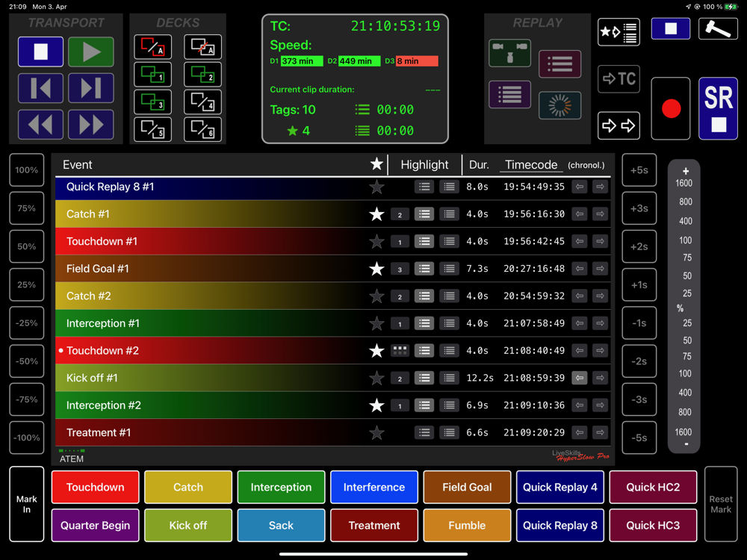Screen dimensions: 747x560
Task: Unstar the Field Goal #1 event
Action: [x=376, y=269]
